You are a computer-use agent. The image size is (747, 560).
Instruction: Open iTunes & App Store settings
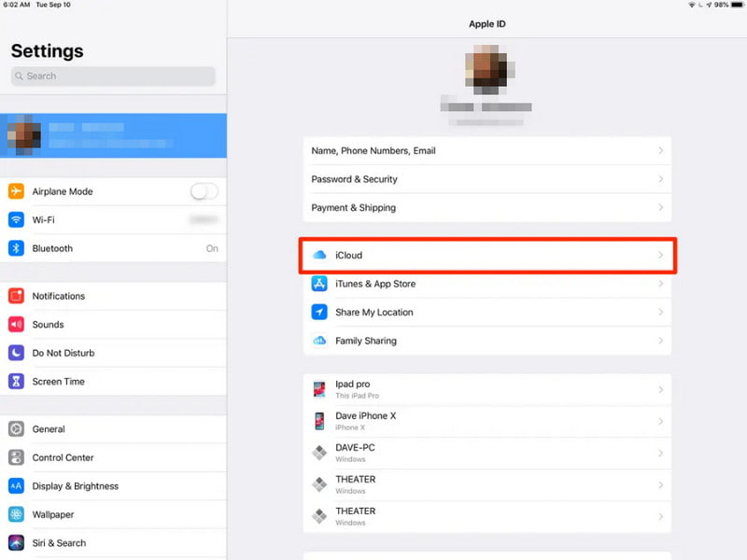tap(486, 284)
